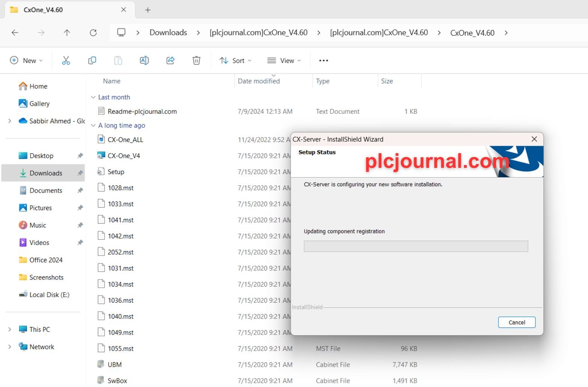The width and height of the screenshot is (588, 387).
Task: Click the Cut scissors icon
Action: tap(66, 60)
